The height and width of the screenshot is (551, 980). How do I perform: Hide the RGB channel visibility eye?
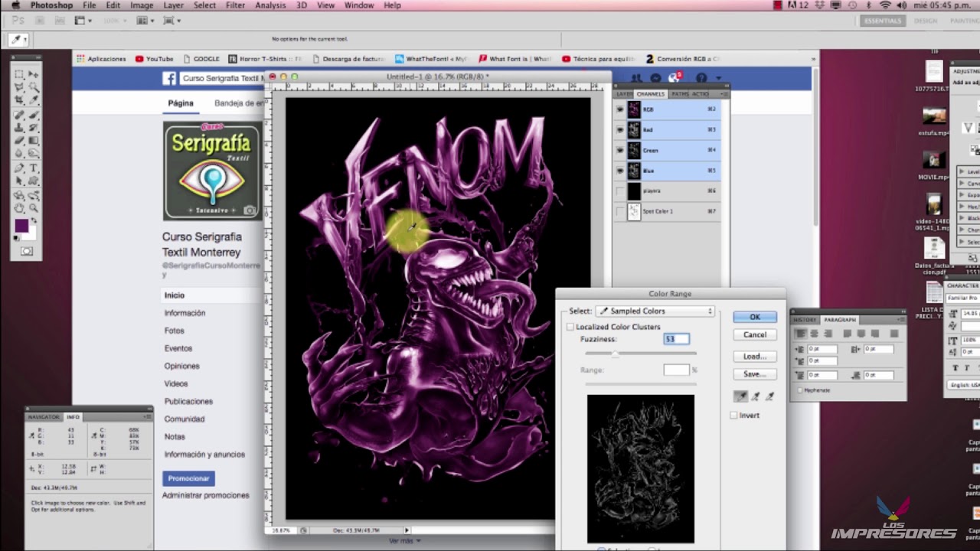coord(620,109)
